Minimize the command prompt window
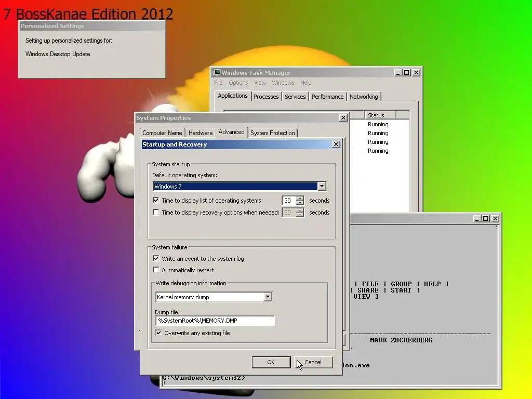The height and width of the screenshot is (399, 532). click(477, 219)
